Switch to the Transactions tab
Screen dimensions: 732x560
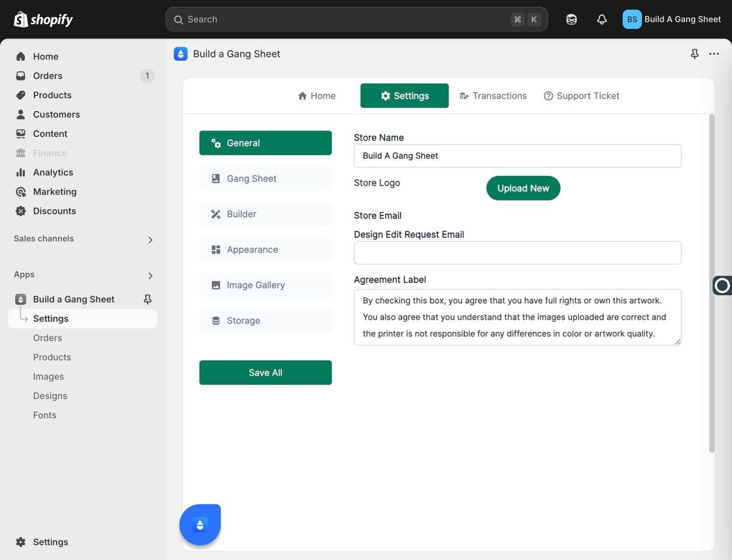point(493,95)
